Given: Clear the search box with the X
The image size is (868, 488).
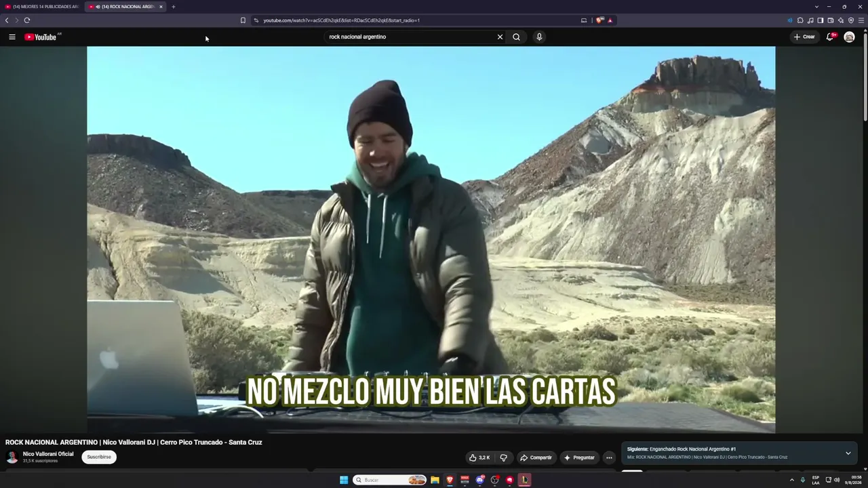Looking at the screenshot, I should 500,37.
